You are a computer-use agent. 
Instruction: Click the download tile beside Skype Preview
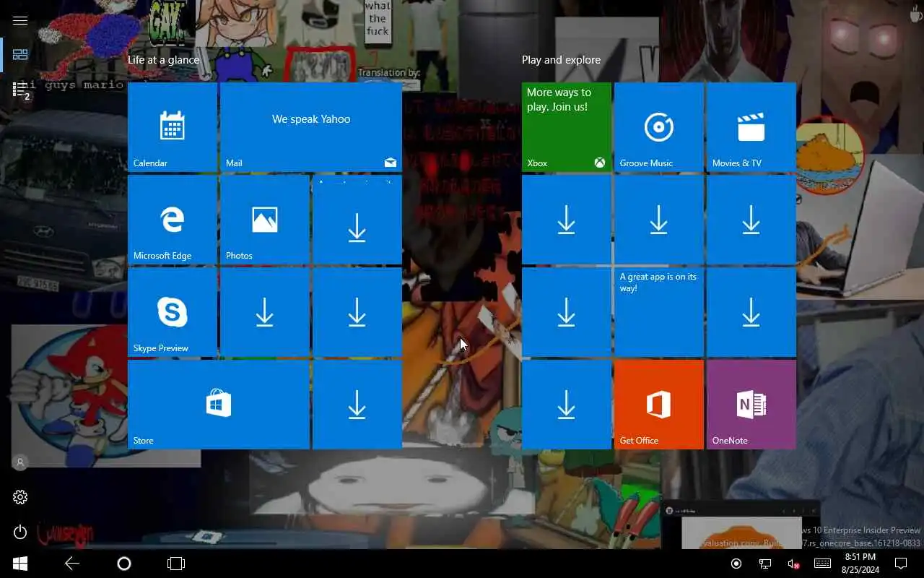click(265, 312)
